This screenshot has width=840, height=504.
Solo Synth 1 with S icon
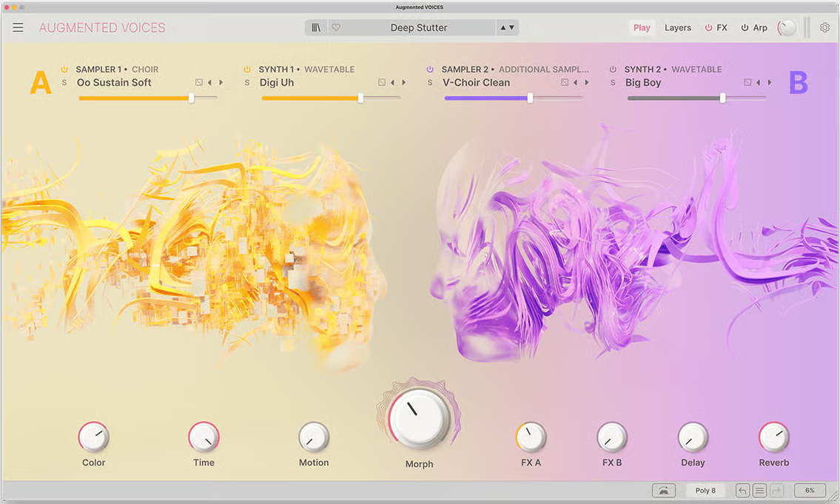(x=247, y=82)
